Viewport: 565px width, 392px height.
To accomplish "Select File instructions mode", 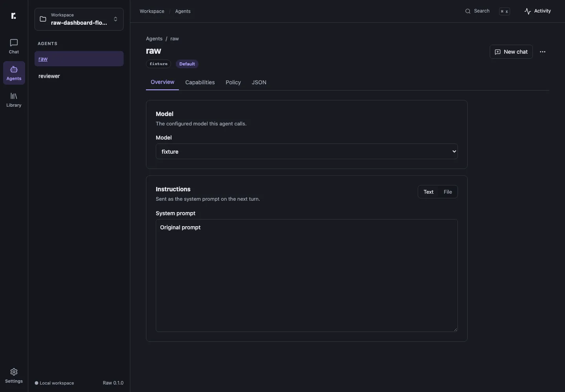I will [448, 192].
